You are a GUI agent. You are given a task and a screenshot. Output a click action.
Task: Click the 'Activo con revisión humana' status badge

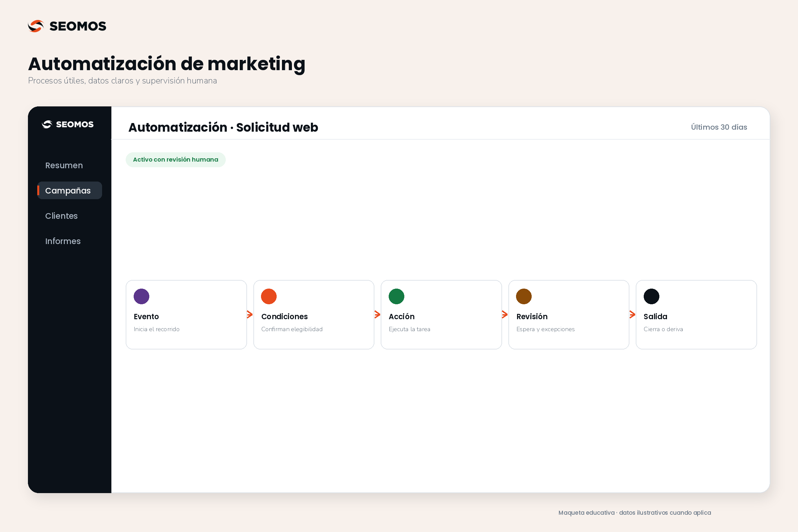click(176, 160)
